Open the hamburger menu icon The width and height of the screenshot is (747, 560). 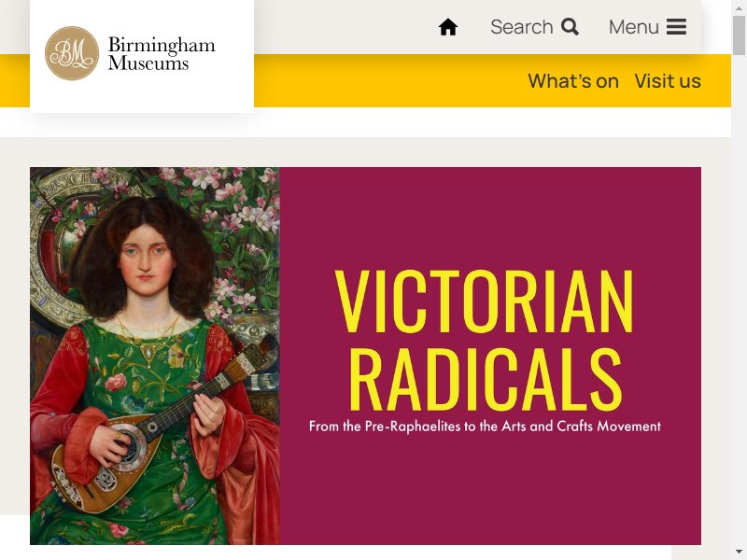pyautogui.click(x=676, y=27)
